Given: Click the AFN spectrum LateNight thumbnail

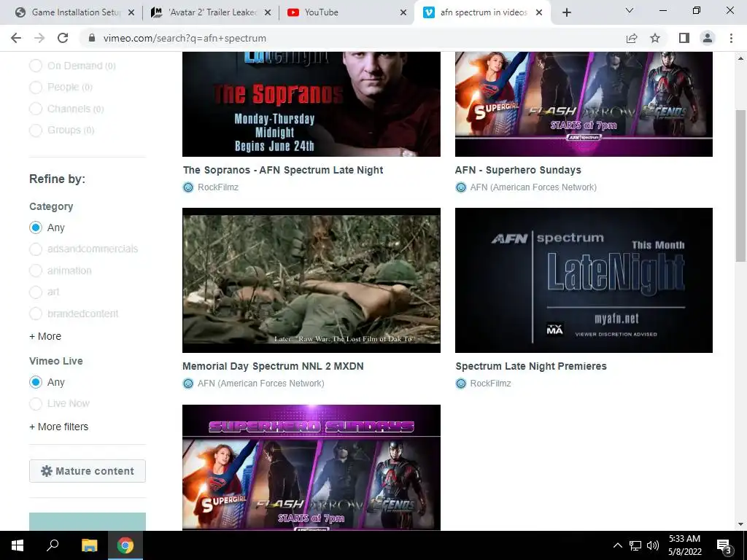Looking at the screenshot, I should (x=584, y=281).
